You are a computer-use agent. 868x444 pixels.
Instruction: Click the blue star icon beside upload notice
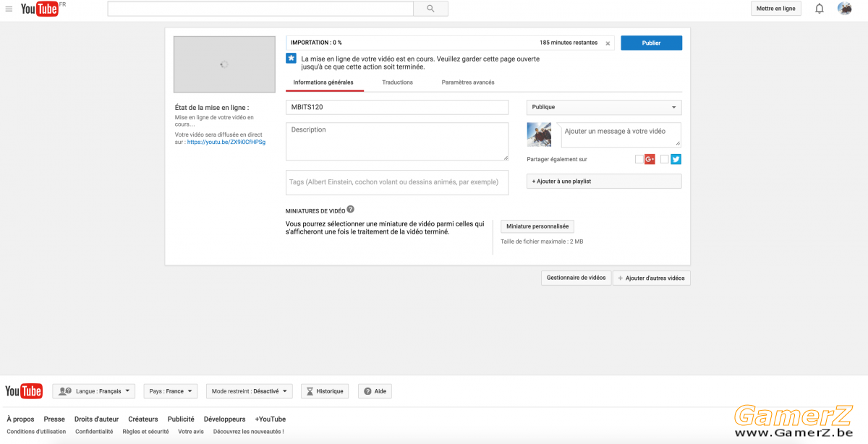291,59
